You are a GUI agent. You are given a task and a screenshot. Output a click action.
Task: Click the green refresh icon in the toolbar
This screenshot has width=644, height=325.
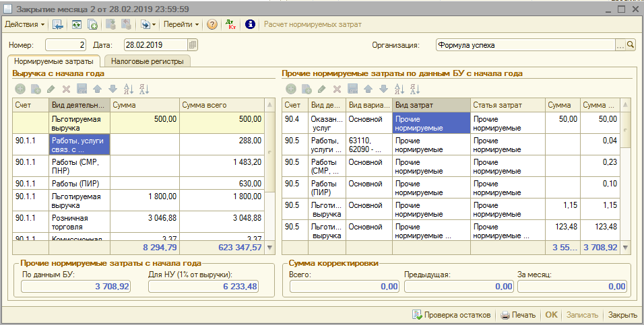(x=76, y=24)
